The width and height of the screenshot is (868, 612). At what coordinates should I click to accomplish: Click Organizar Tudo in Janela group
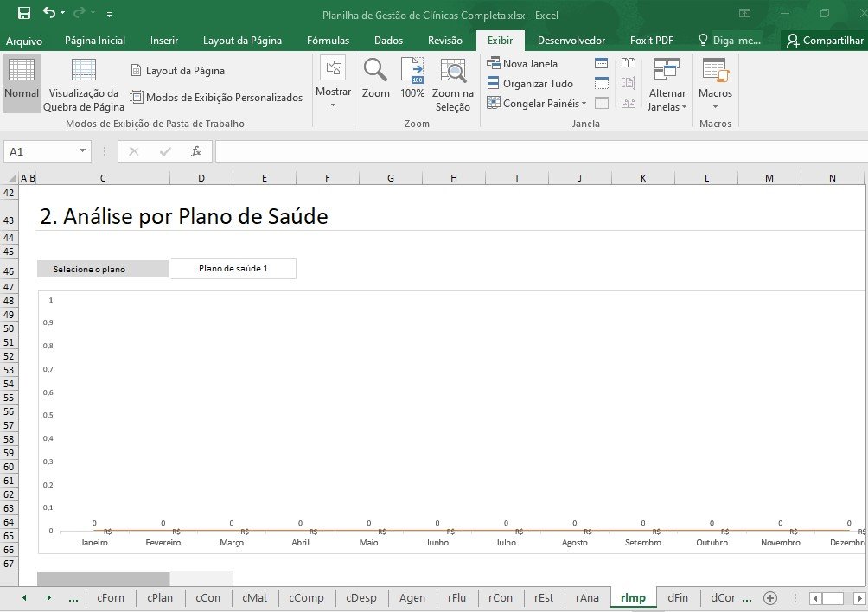pyautogui.click(x=529, y=84)
